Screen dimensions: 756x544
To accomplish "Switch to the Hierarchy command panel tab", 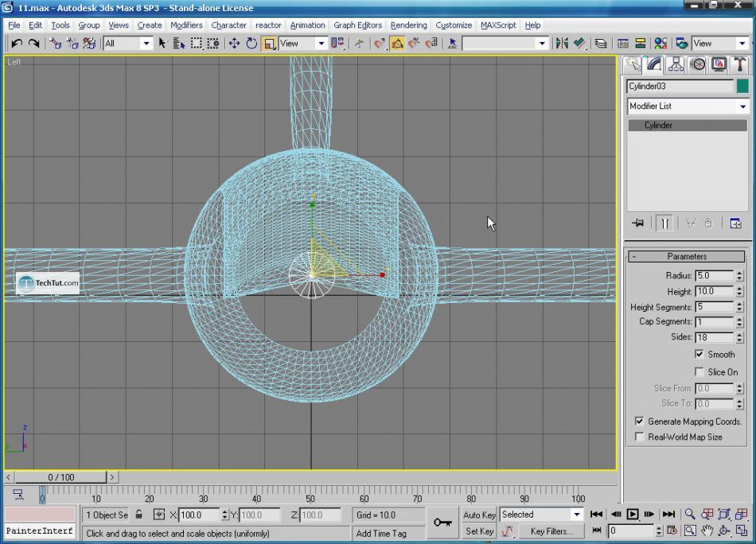I will pos(676,65).
